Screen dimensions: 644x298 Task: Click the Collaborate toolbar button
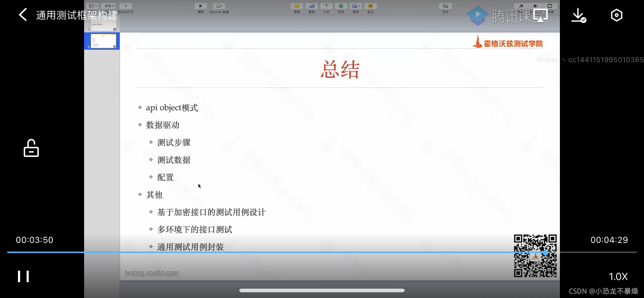point(445,6)
